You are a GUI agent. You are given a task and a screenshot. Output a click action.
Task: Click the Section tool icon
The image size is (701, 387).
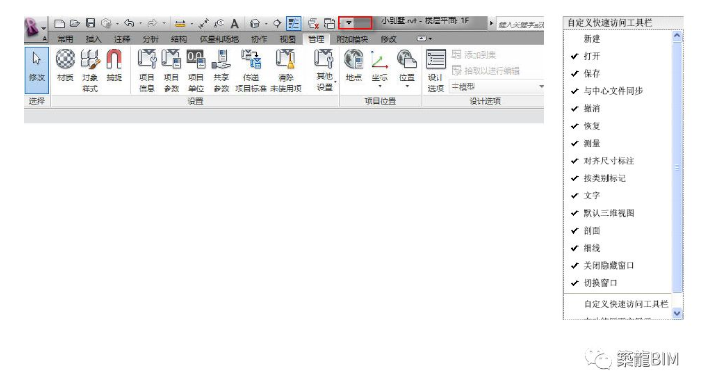coord(277,23)
